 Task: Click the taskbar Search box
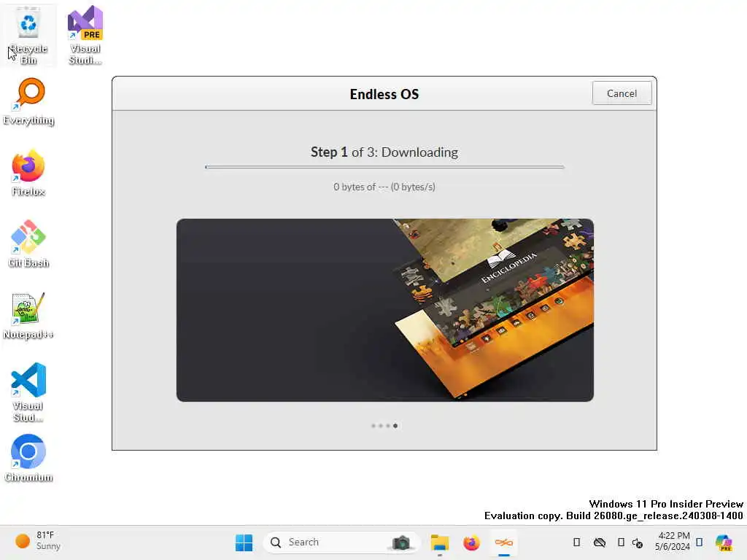tap(341, 542)
